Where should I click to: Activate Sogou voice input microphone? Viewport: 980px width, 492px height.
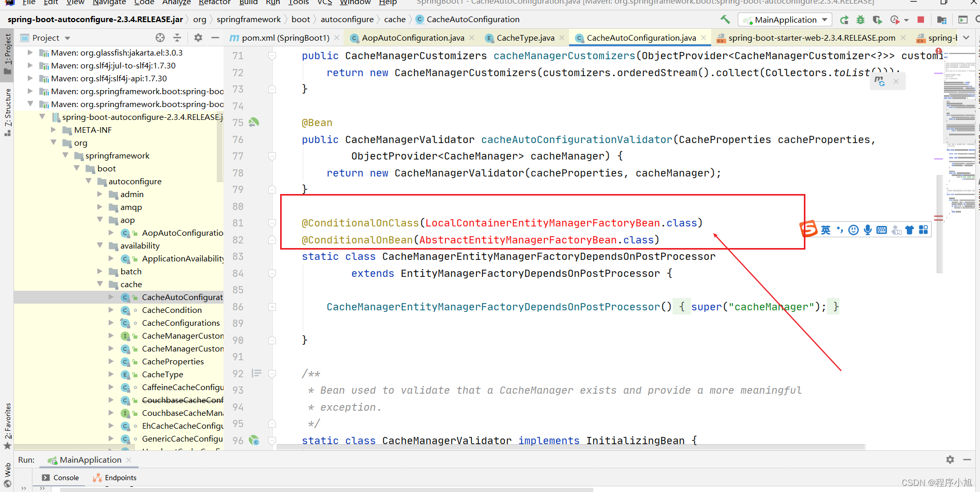(x=868, y=230)
